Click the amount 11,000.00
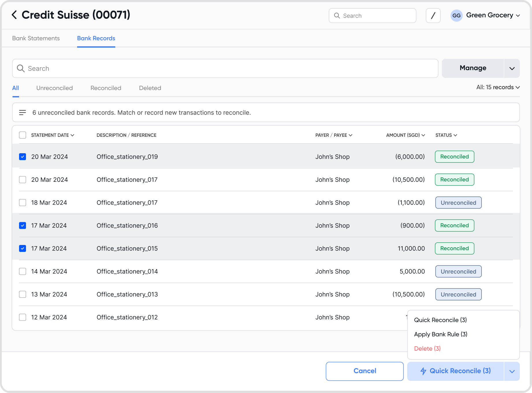Screen dimensions: 532x393 coord(411,248)
